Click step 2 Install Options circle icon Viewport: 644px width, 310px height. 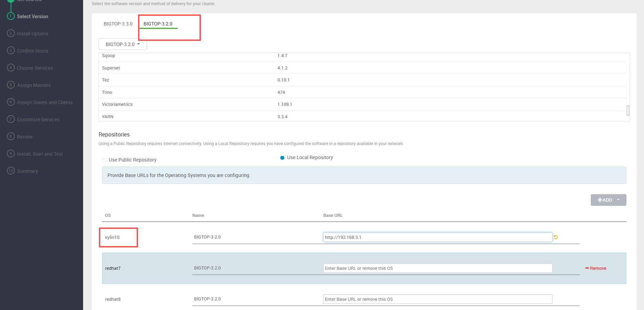(11, 33)
